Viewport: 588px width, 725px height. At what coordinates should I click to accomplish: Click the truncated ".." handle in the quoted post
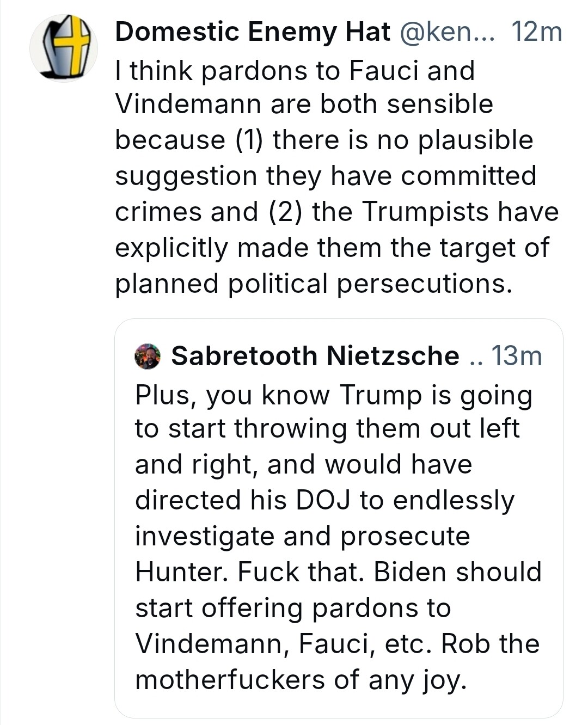pos(475,358)
